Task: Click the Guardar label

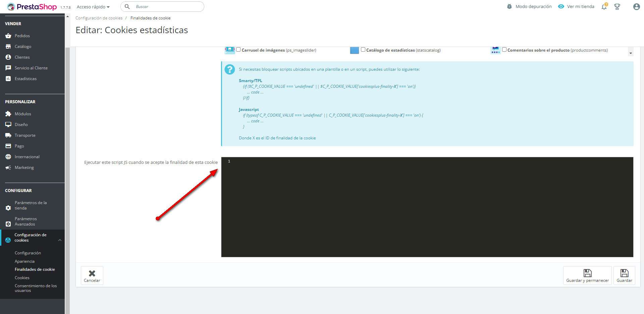Action: (624, 280)
